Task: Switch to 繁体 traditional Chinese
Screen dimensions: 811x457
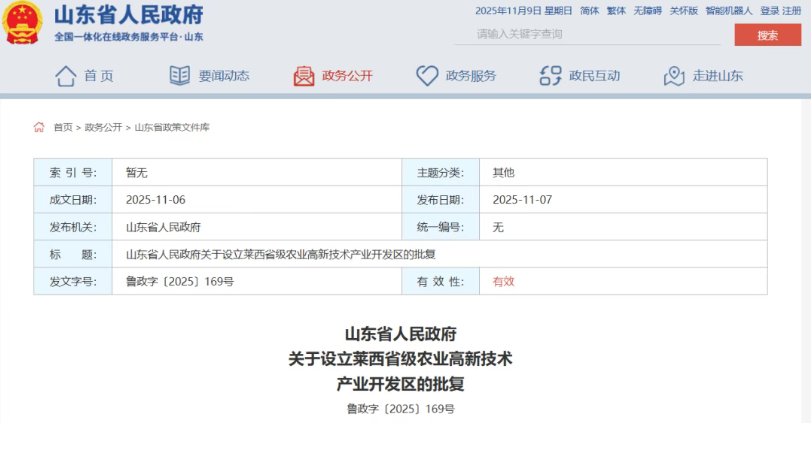Action: [616, 11]
